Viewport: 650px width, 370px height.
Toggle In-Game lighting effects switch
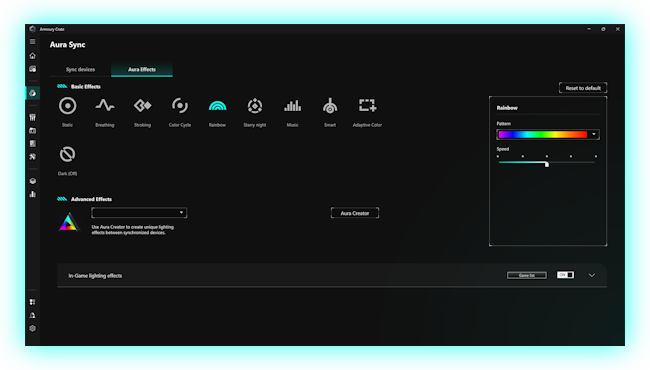[565, 275]
